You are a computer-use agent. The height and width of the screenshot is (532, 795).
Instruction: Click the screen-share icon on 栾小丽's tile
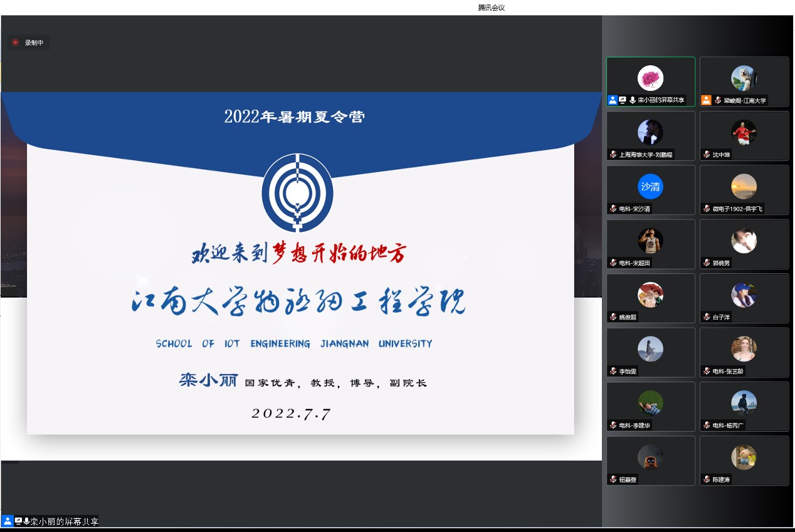tap(623, 100)
